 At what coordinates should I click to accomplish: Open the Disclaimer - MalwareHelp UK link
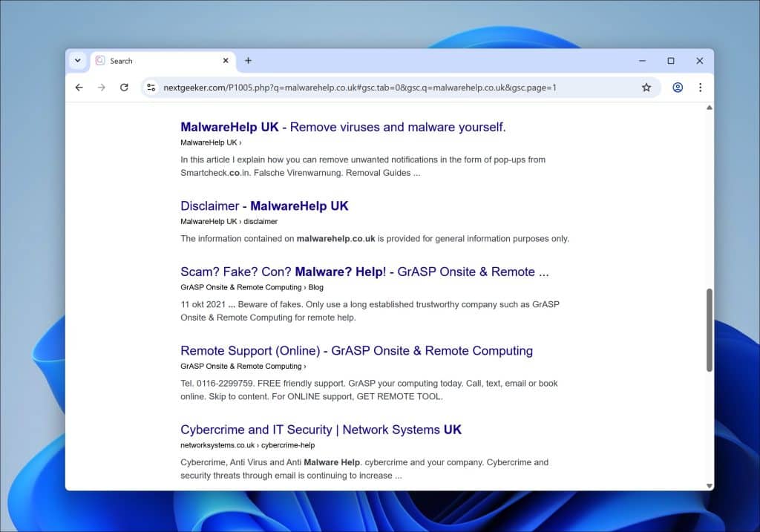pos(264,206)
